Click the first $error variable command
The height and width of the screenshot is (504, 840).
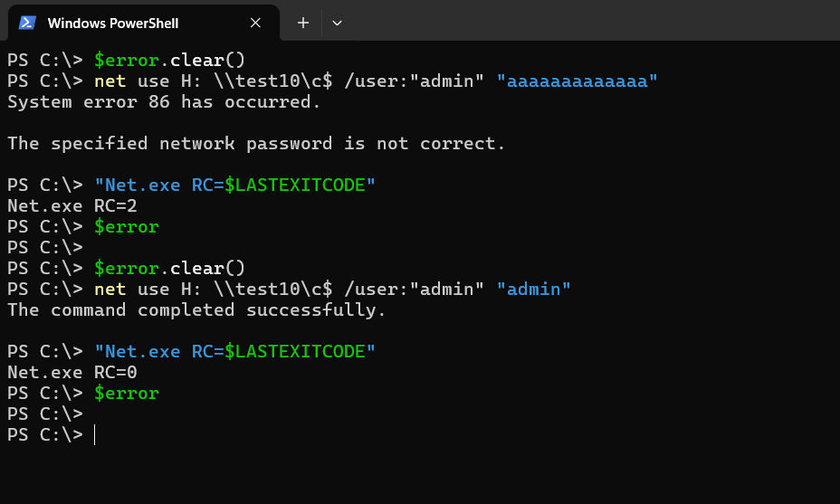coord(127,226)
